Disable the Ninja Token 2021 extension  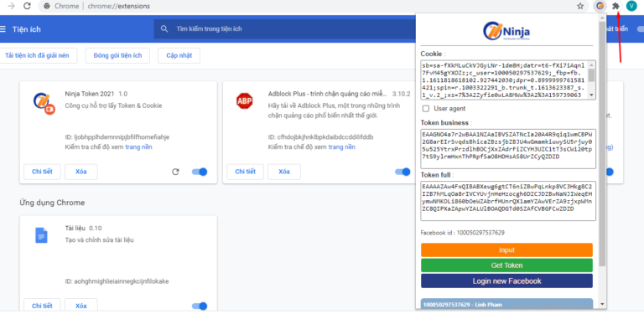pos(200,172)
